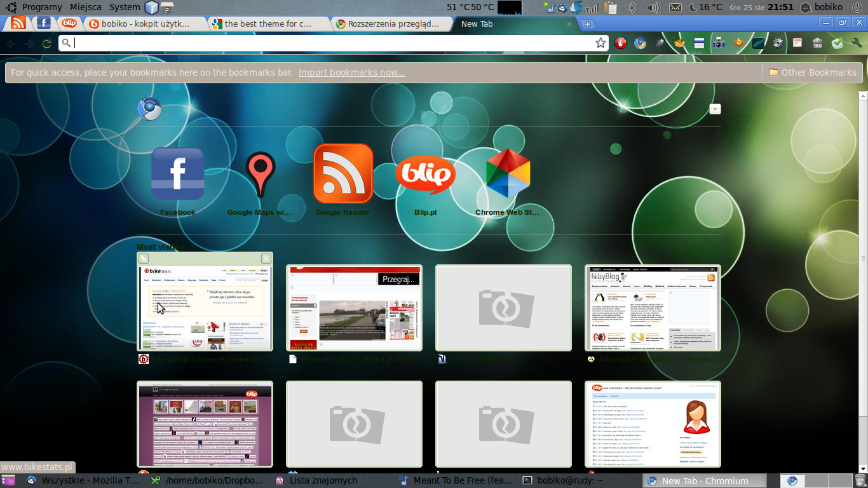This screenshot has width=868, height=488.
Task: Open a new tab with plus button
Action: tap(588, 24)
